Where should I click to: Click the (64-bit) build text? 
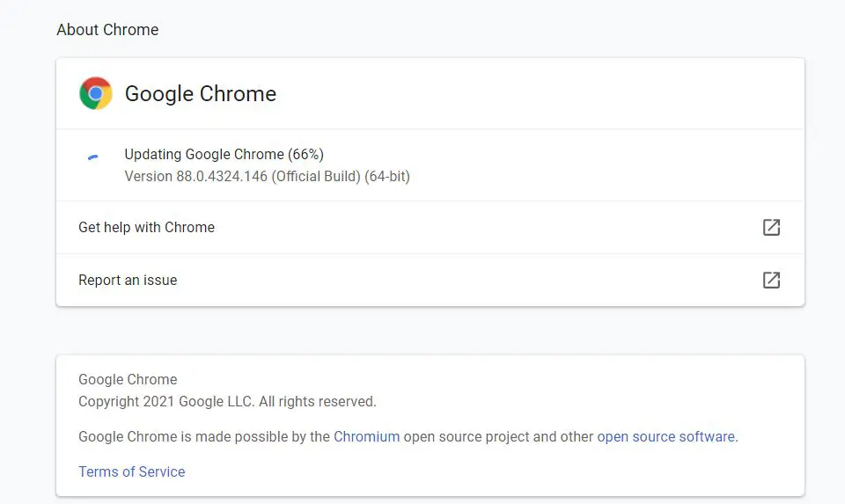[x=387, y=177]
